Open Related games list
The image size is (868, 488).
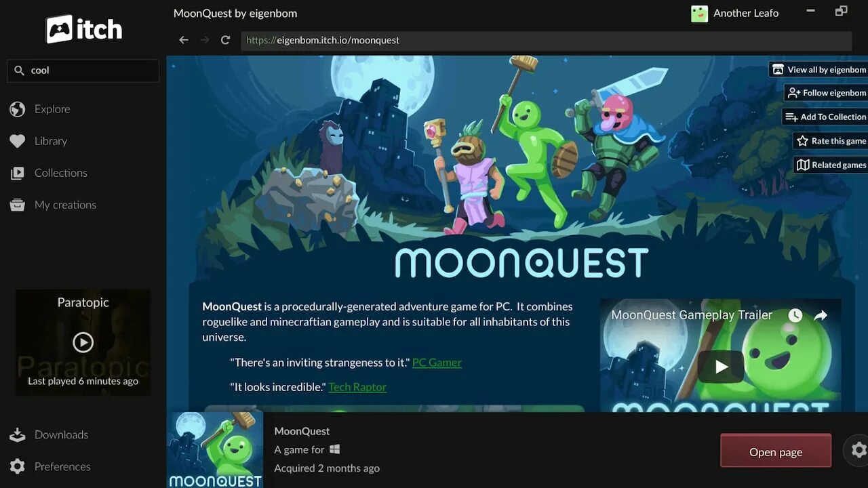831,165
